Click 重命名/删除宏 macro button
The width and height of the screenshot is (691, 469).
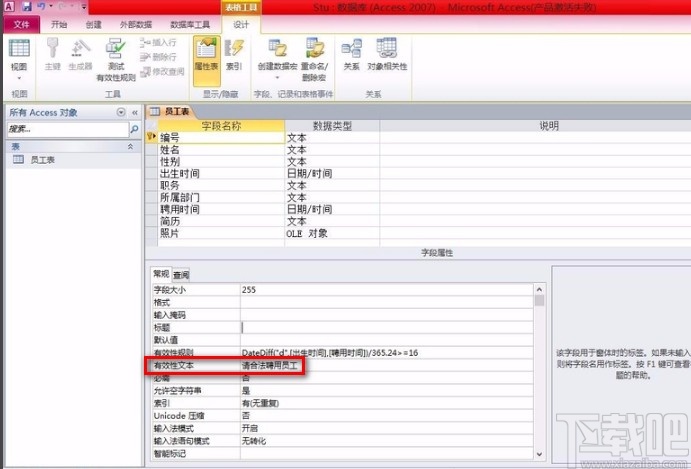coord(314,60)
